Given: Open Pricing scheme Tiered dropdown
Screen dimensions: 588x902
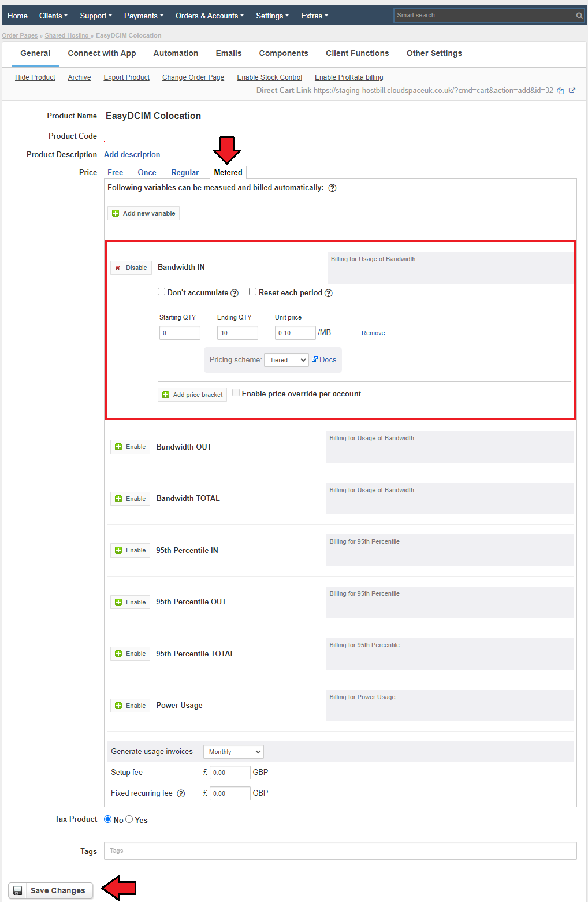Looking at the screenshot, I should tap(286, 360).
